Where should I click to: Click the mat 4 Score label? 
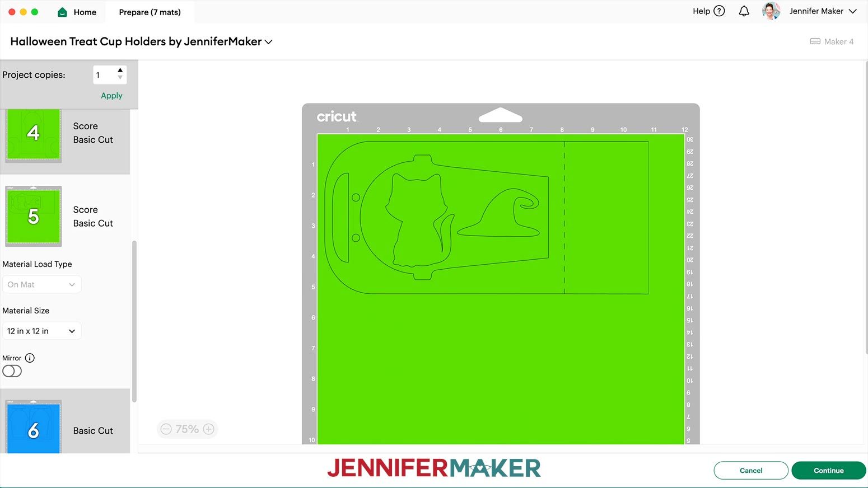point(85,126)
